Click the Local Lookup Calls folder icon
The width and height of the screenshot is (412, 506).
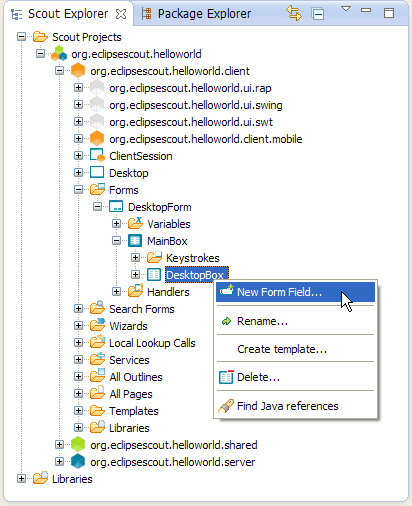click(x=97, y=342)
